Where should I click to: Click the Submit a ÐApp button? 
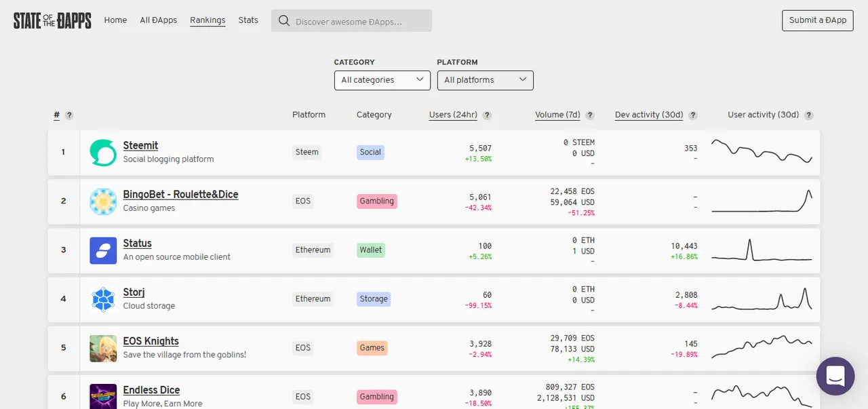tap(818, 20)
